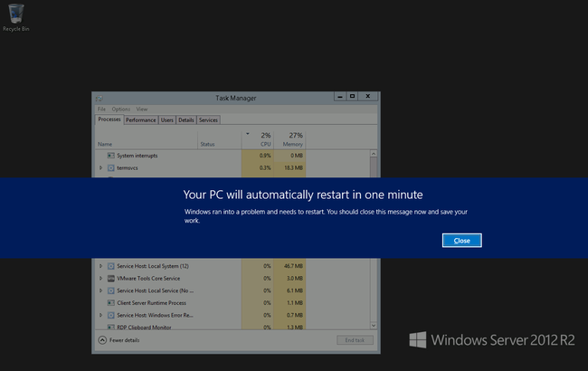Maximize the Task Manager window
This screenshot has width=588, height=371.
352,97
